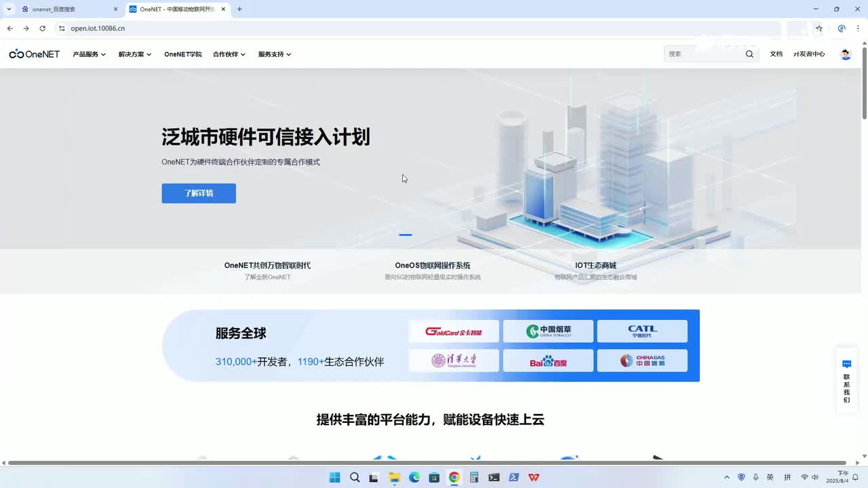868x488 pixels.
Task: Click the OneNET logo
Action: pos(35,54)
